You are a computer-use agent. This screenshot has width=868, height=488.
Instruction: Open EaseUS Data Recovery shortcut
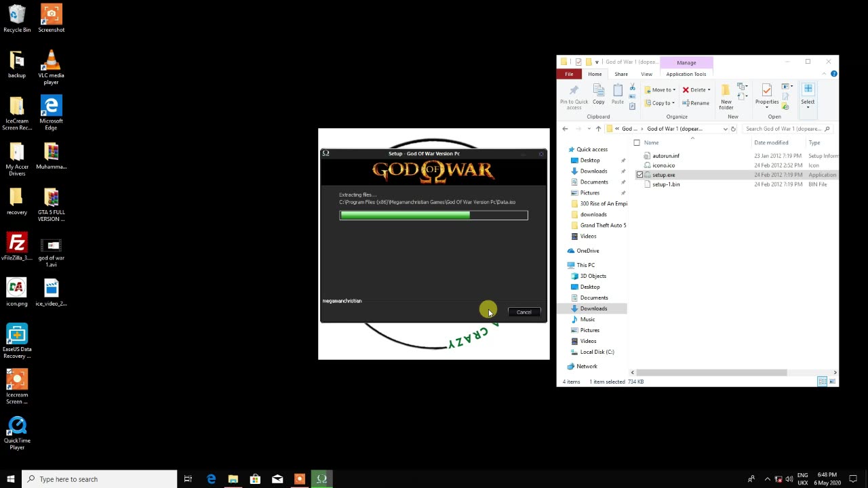pos(17,341)
